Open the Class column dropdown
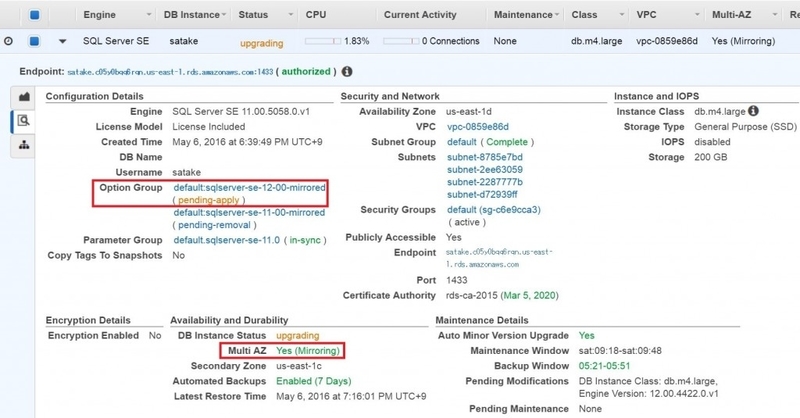This screenshot has width=800, height=418. [x=621, y=15]
